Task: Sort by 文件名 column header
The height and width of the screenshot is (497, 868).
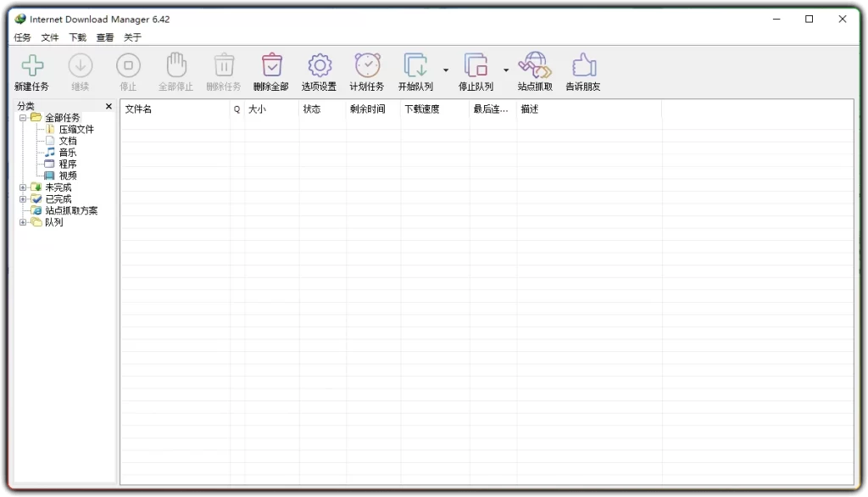Action: click(175, 109)
